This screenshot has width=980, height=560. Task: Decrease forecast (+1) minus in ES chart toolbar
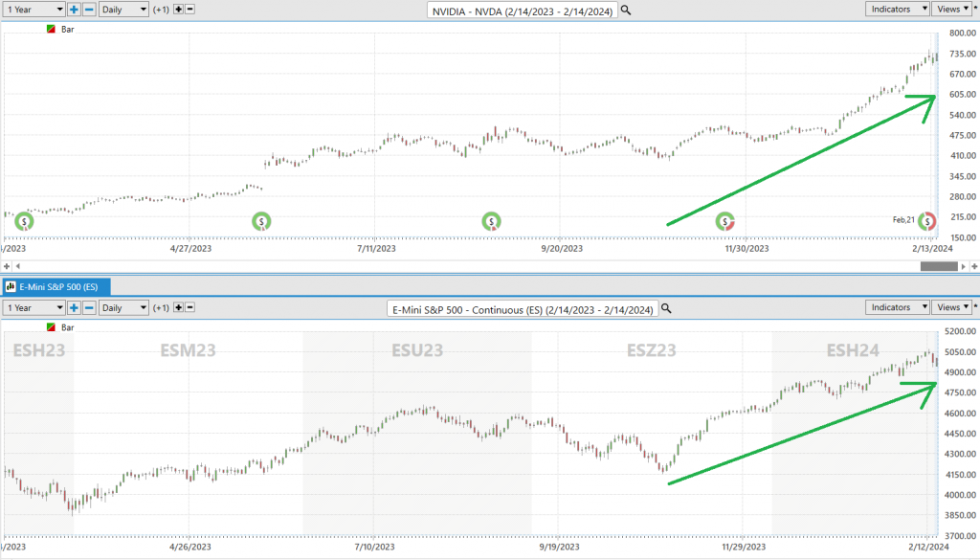coord(190,307)
